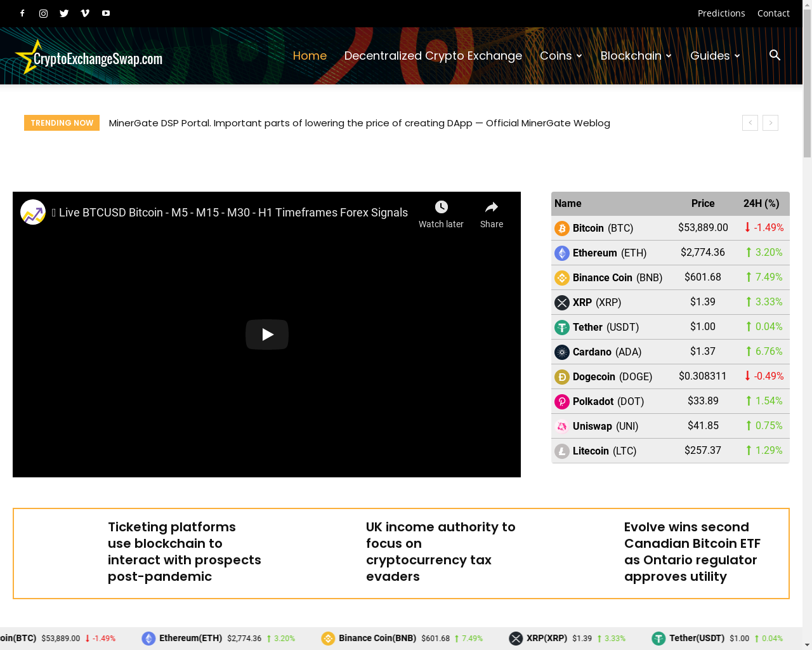Click the Ethereum coin icon in table
This screenshot has height=650, width=812.
(x=562, y=253)
